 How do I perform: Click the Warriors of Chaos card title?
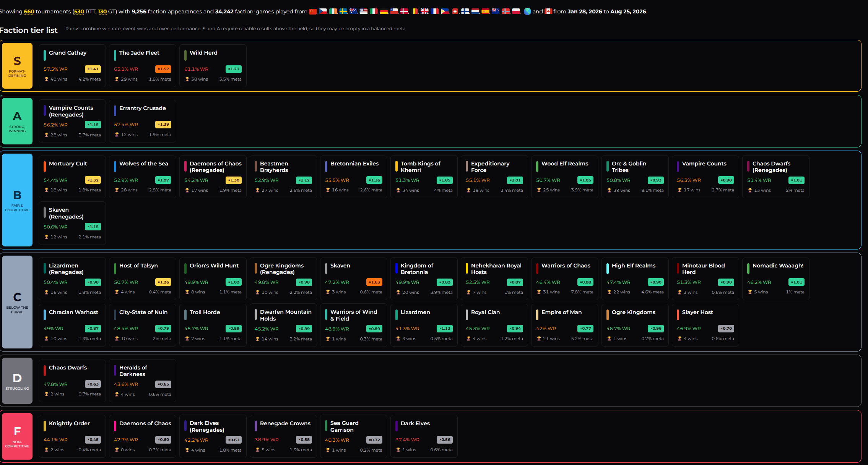566,266
